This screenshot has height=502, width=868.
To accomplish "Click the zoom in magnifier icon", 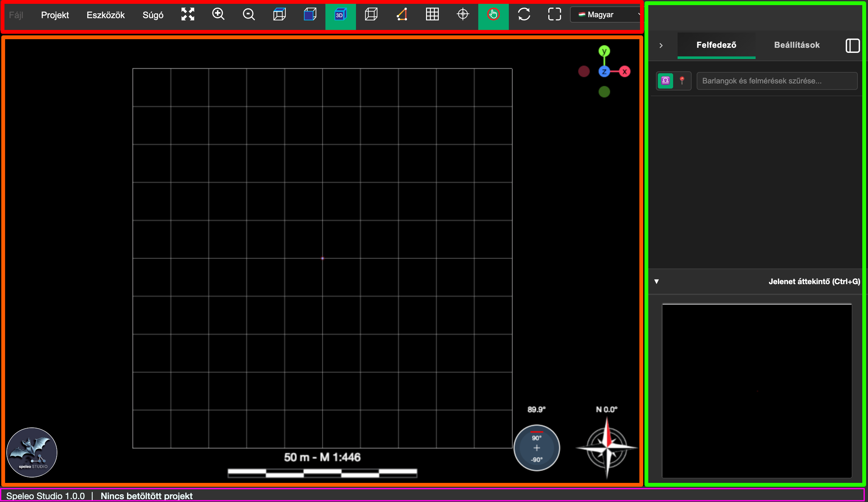I will click(x=218, y=14).
